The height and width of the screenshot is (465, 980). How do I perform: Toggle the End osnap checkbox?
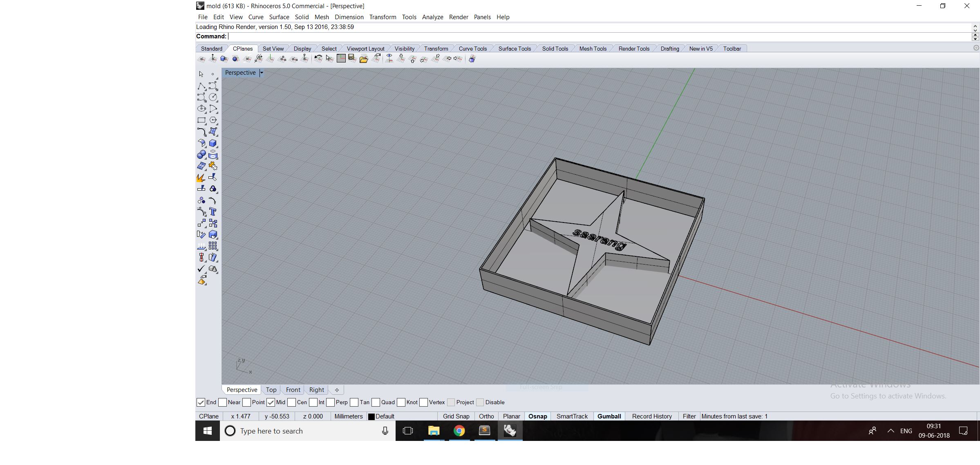click(x=201, y=402)
